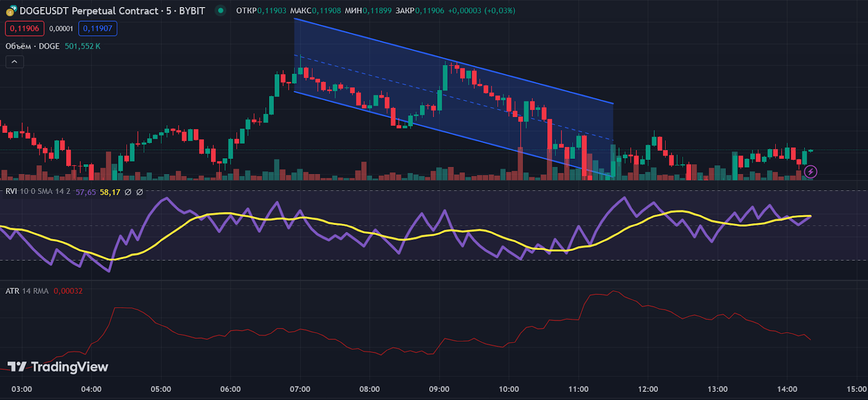868x400 pixels.
Task: Click the 11:00 label on the time axis
Action: (x=578, y=389)
